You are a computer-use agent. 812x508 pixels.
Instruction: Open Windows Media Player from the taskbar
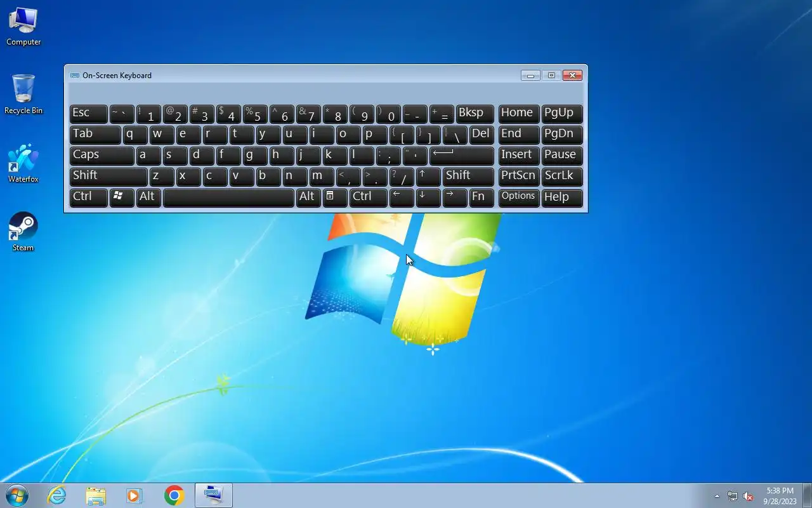[x=134, y=495]
